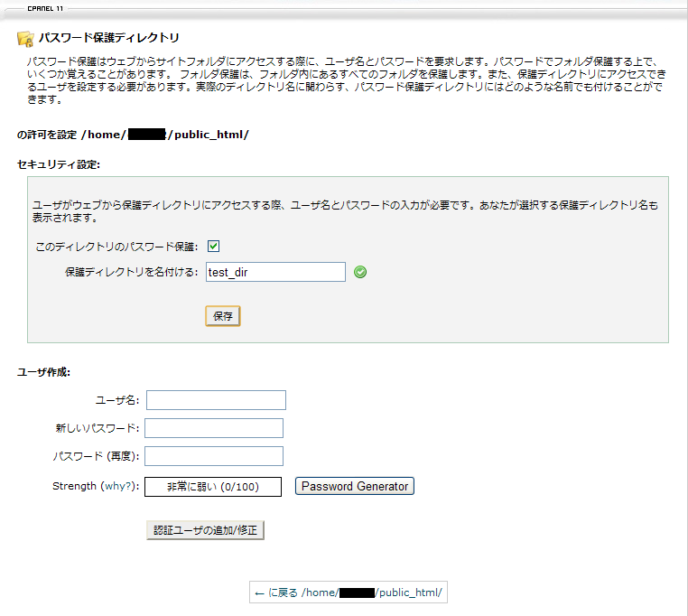The image size is (688, 616).
Task: Click the パスワード保護ディレクトリ page heading
Action: (x=108, y=38)
